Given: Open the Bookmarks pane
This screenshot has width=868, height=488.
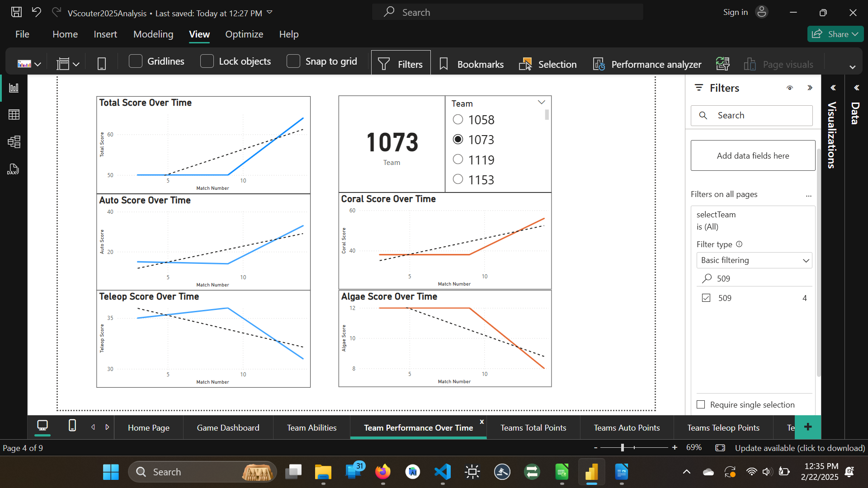Looking at the screenshot, I should (472, 64).
